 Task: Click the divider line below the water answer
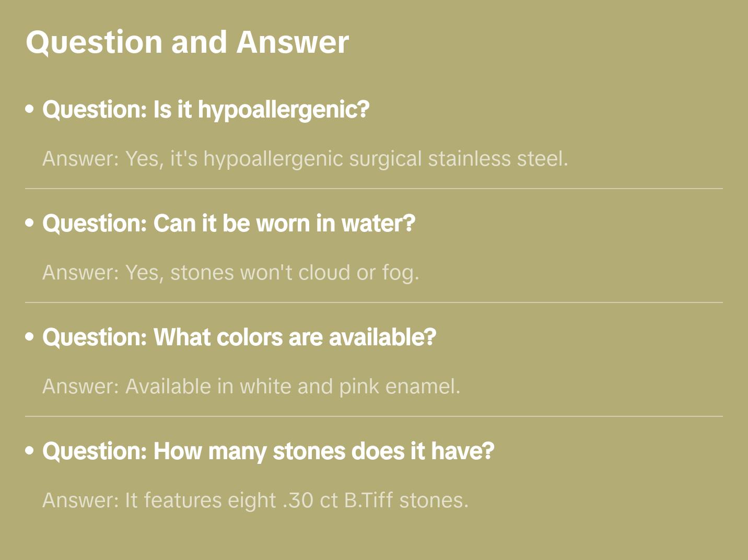[x=374, y=302]
